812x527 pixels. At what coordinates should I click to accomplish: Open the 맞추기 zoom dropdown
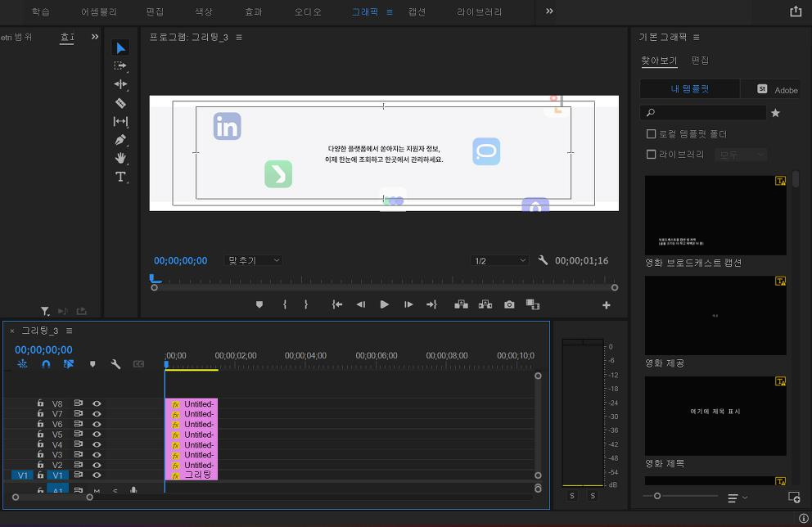(254, 260)
